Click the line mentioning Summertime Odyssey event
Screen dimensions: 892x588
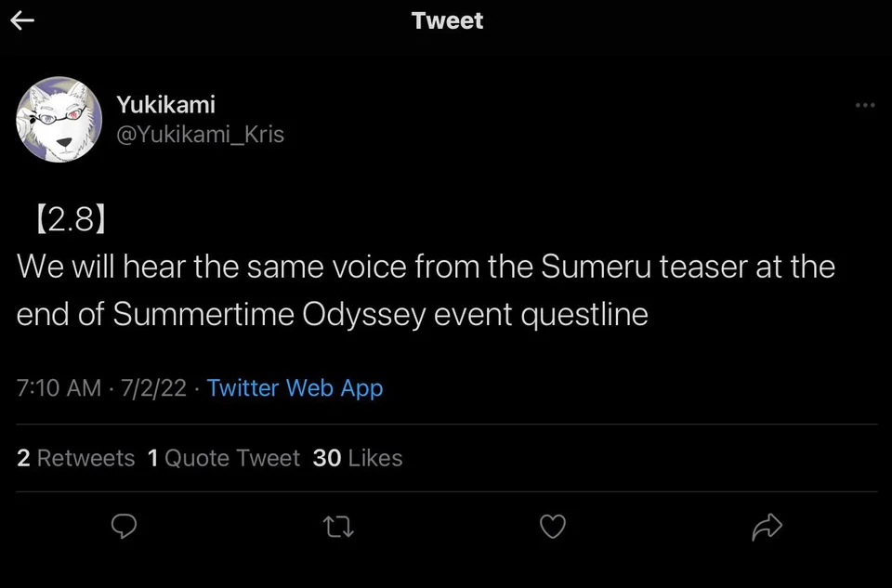pos(332,314)
